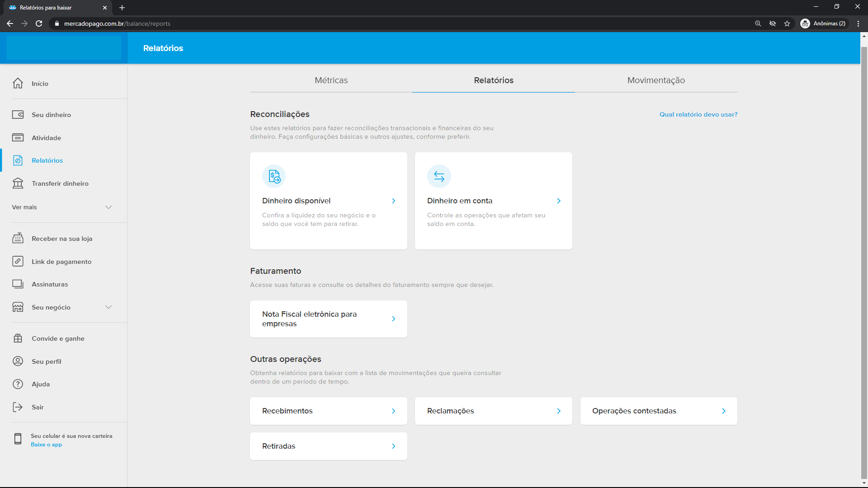Open the Reclamações report title

[450, 411]
